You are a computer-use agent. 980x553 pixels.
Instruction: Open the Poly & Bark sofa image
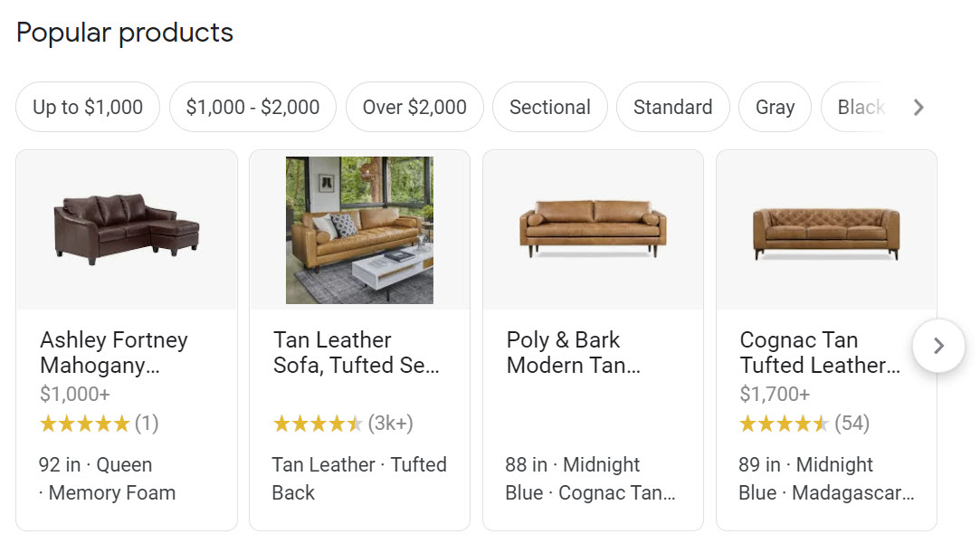(x=593, y=230)
